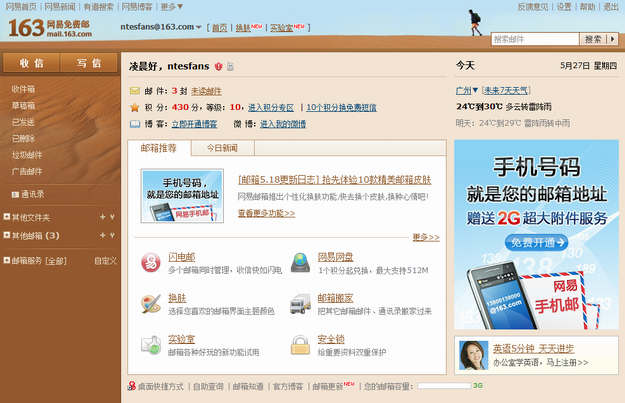Open the dropdown arrow beside 其他邮箱 (3)

(x=112, y=235)
